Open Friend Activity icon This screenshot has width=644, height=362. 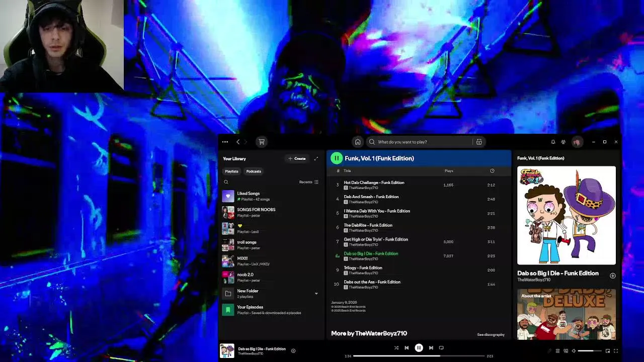click(563, 142)
